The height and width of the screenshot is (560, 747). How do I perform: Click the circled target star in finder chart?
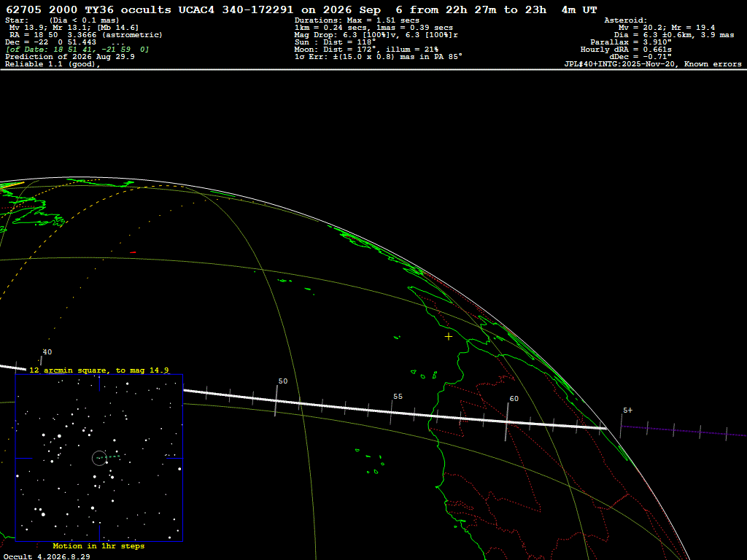pos(99,458)
